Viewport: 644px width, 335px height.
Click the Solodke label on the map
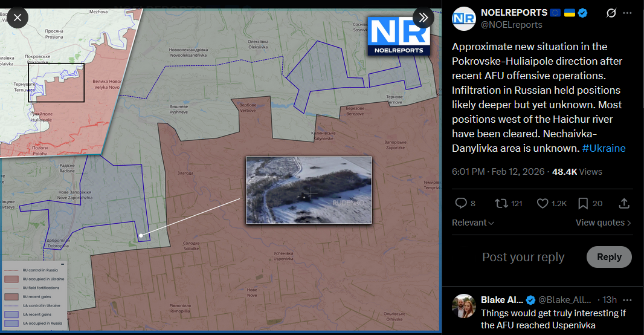click(191, 246)
